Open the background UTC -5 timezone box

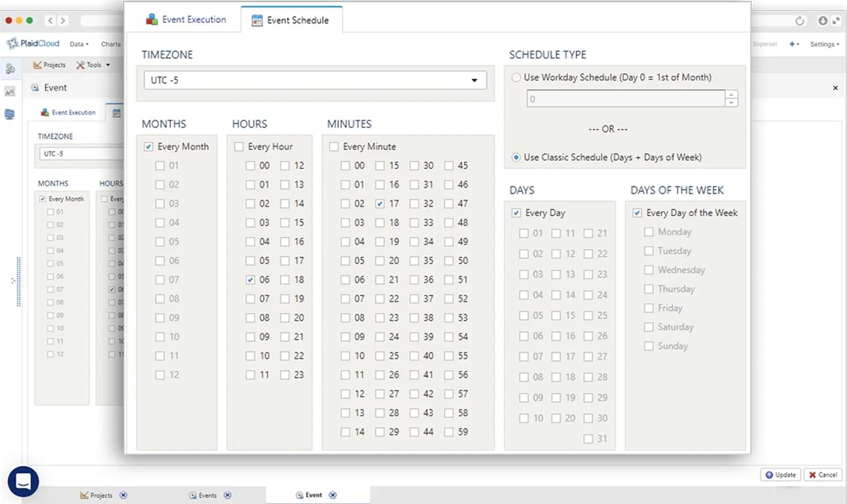(x=81, y=154)
